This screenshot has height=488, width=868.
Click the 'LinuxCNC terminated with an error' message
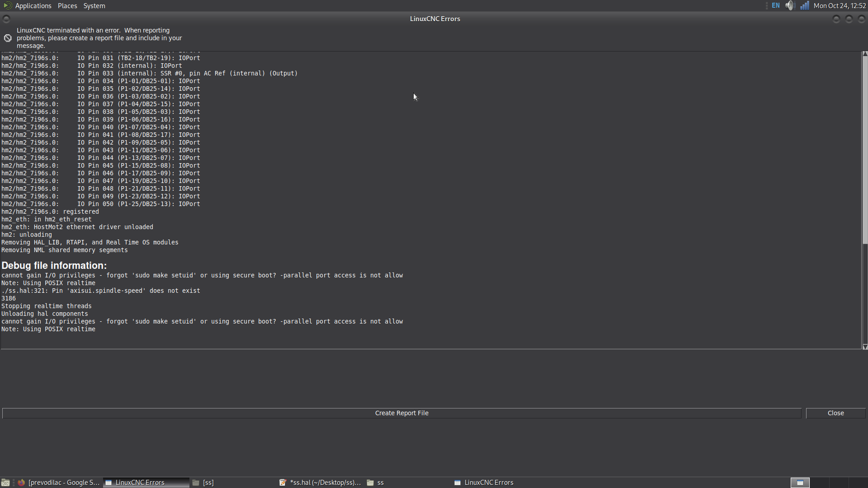coord(99,38)
